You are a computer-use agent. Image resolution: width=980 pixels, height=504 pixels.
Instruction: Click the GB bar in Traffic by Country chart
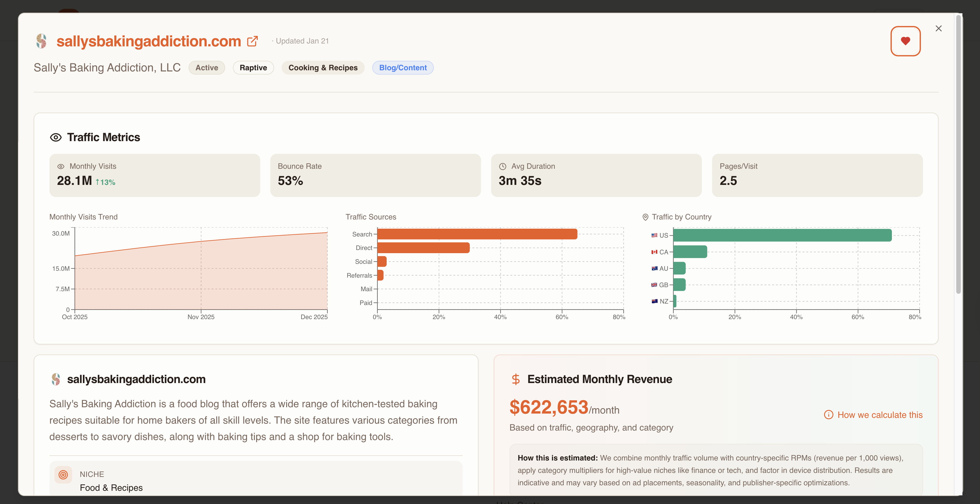(679, 285)
